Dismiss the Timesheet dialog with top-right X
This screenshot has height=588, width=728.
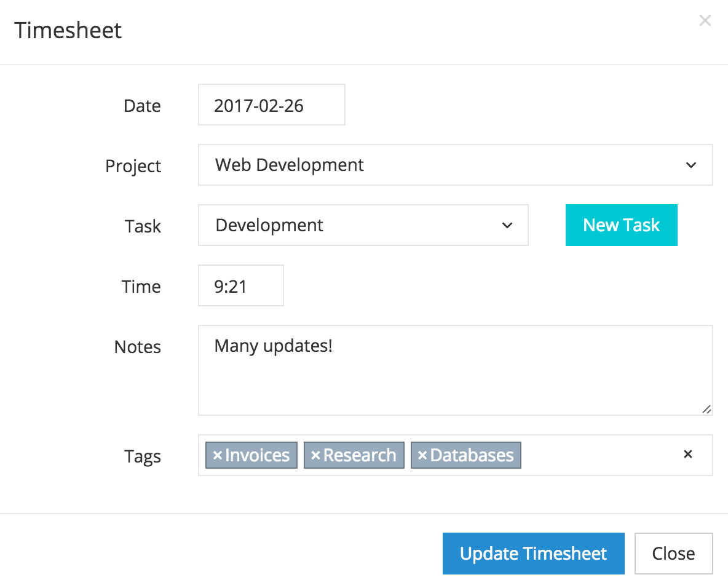pos(705,21)
